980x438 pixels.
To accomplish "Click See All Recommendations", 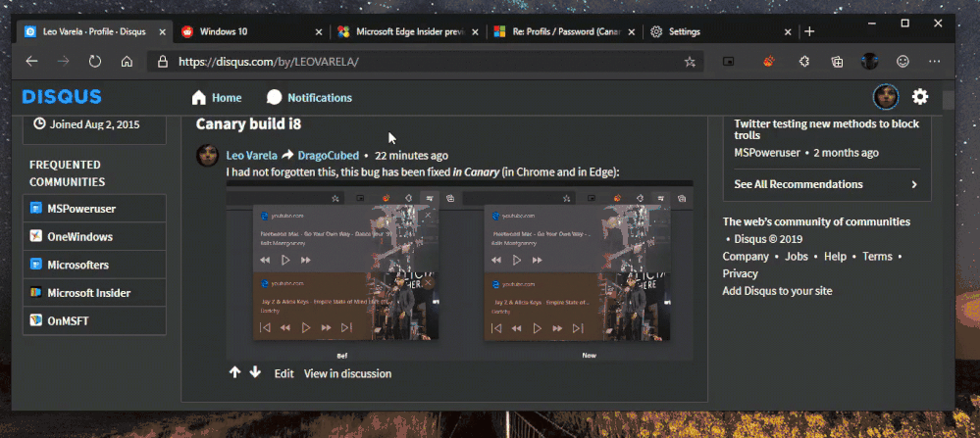I will 826,184.
